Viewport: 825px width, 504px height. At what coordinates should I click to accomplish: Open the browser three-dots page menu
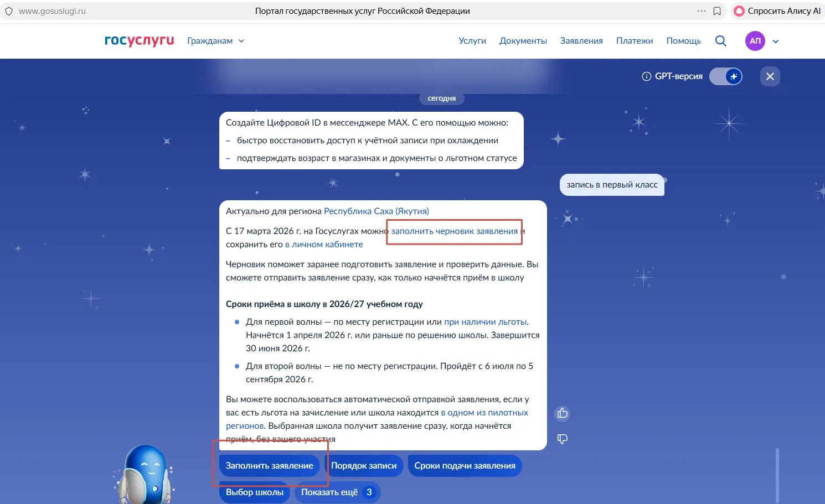tap(702, 11)
